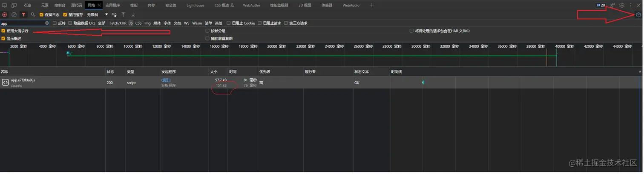Open the 应用程序 tab
The width and height of the screenshot is (644, 174).
click(113, 5)
